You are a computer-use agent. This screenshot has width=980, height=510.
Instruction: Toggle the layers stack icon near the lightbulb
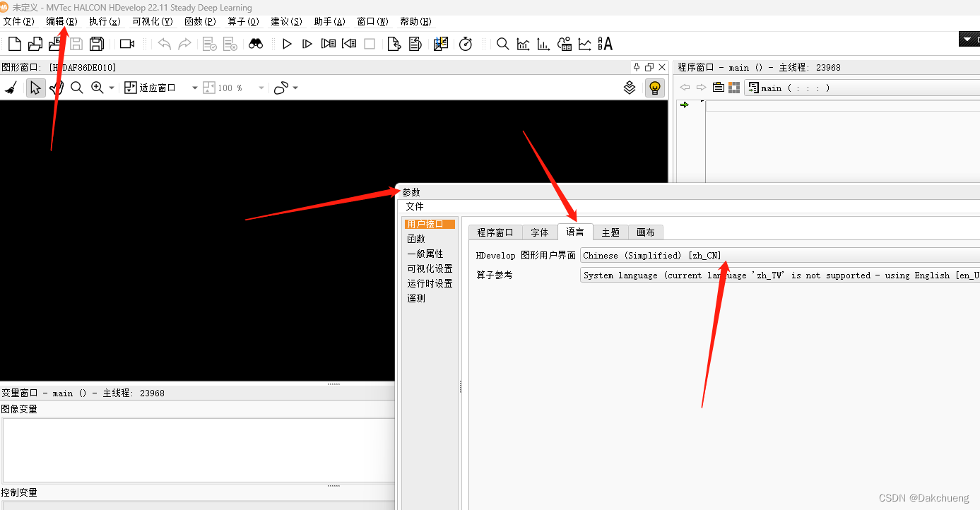point(630,87)
